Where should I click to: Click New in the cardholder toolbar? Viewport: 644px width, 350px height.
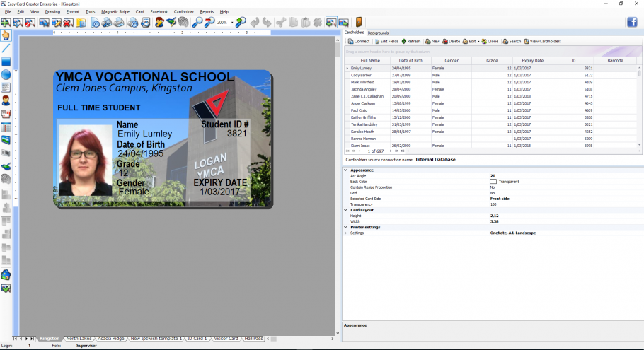pos(432,41)
